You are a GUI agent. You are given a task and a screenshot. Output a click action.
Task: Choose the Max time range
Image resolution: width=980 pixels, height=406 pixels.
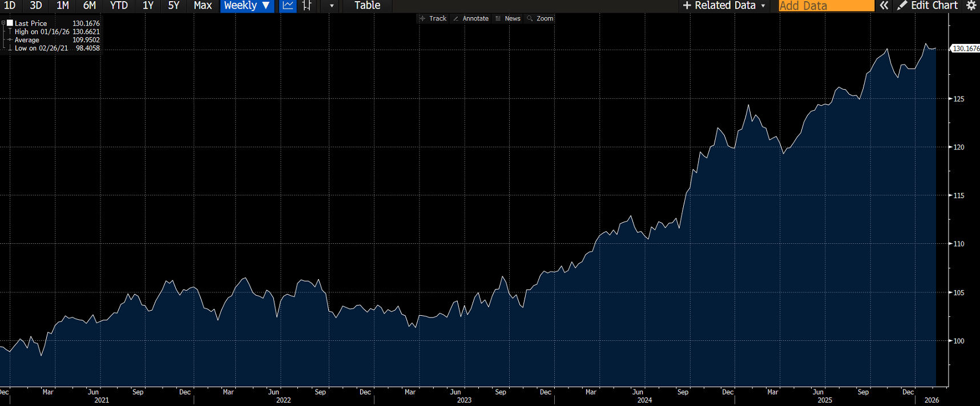[x=203, y=6]
